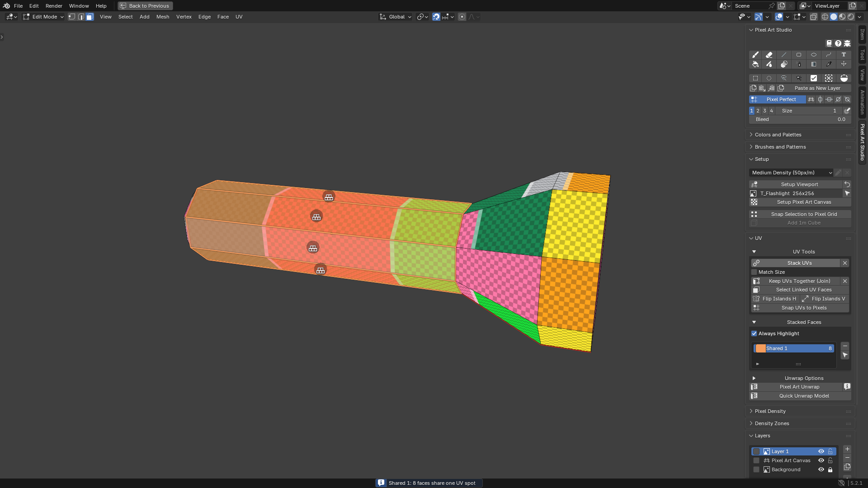The image size is (868, 488).
Task: Select the Gradient tool
Action: coord(814,64)
